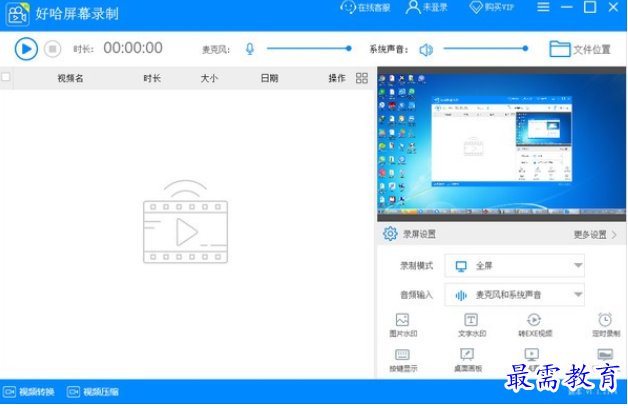Click the 操作 column header
The image size is (628, 408).
[x=337, y=78]
